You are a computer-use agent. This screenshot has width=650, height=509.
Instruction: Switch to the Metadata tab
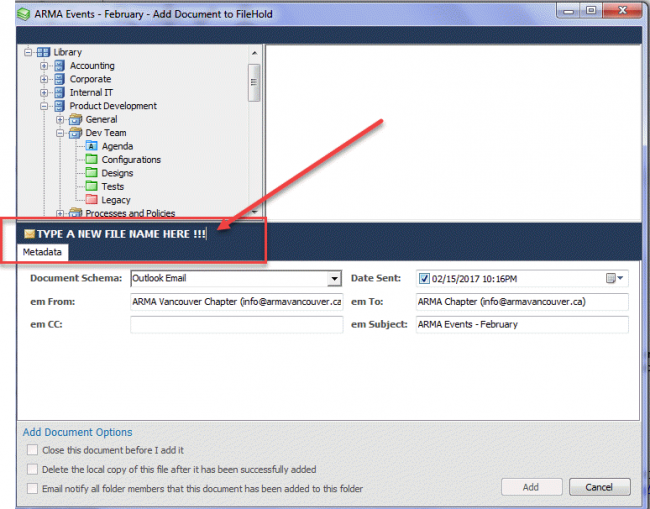coord(42,252)
